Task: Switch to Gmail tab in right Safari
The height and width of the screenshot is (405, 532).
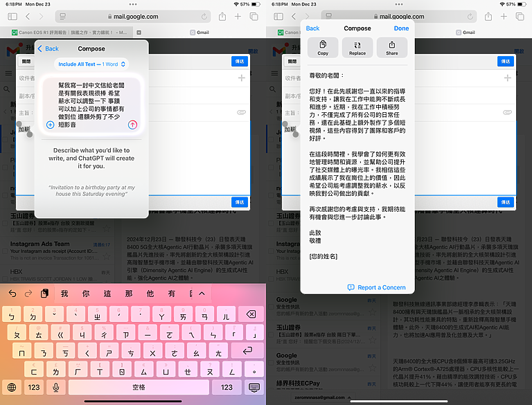Action: point(465,33)
